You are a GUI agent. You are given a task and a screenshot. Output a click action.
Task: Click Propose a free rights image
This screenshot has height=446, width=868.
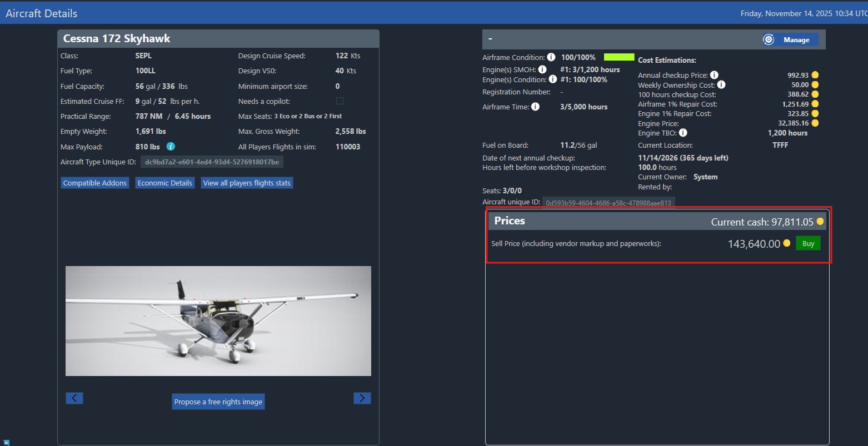[x=218, y=401]
